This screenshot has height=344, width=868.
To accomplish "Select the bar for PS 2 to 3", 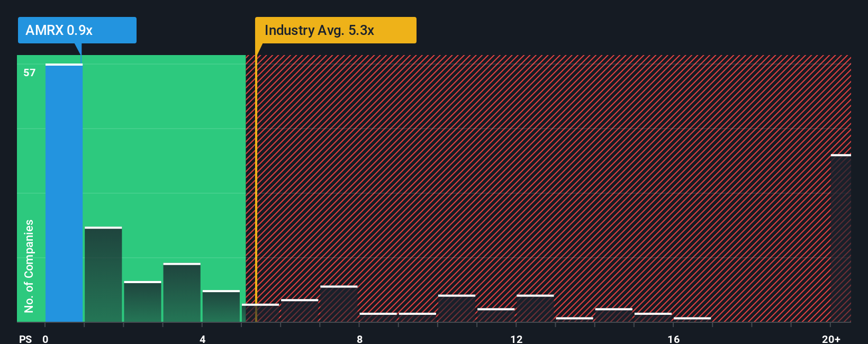I will point(142,302).
